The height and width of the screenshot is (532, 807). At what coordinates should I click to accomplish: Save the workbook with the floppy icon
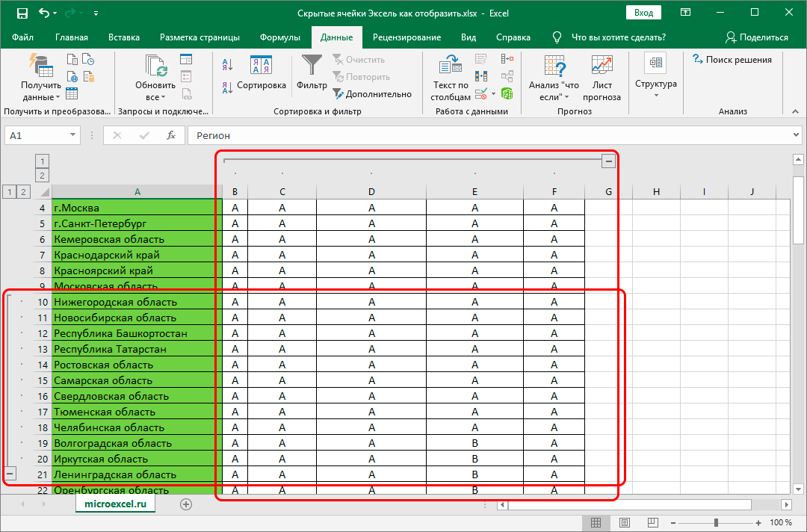tap(22, 13)
